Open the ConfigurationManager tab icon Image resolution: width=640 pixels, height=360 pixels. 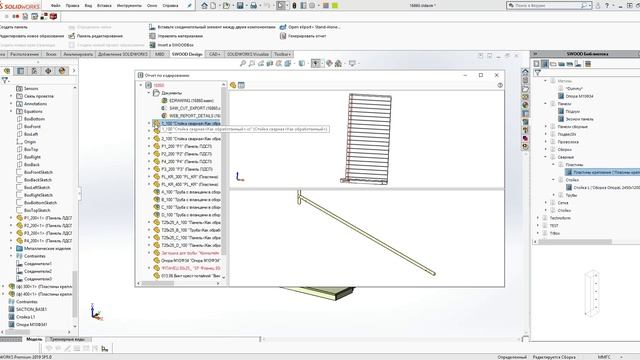pyautogui.click(x=34, y=71)
